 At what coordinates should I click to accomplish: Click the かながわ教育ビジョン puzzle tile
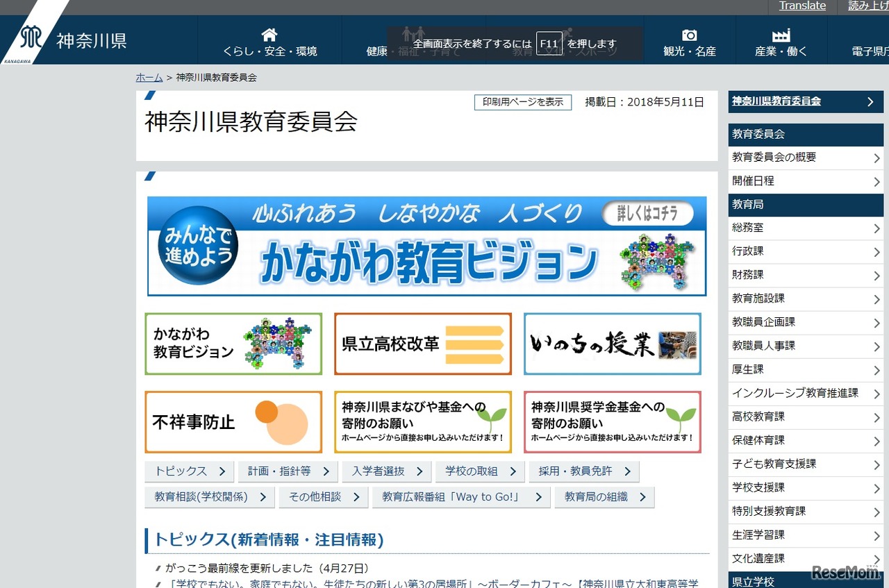(233, 344)
